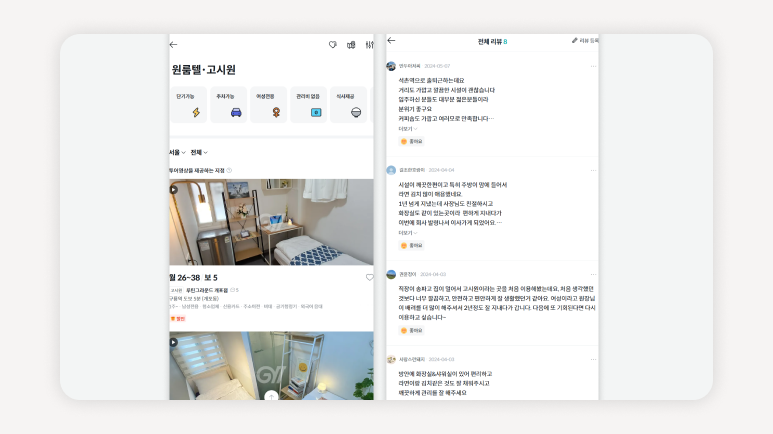Image resolution: width=773 pixels, height=434 pixels.
Task: Select the 식사제공 bowl category card
Action: click(348, 105)
